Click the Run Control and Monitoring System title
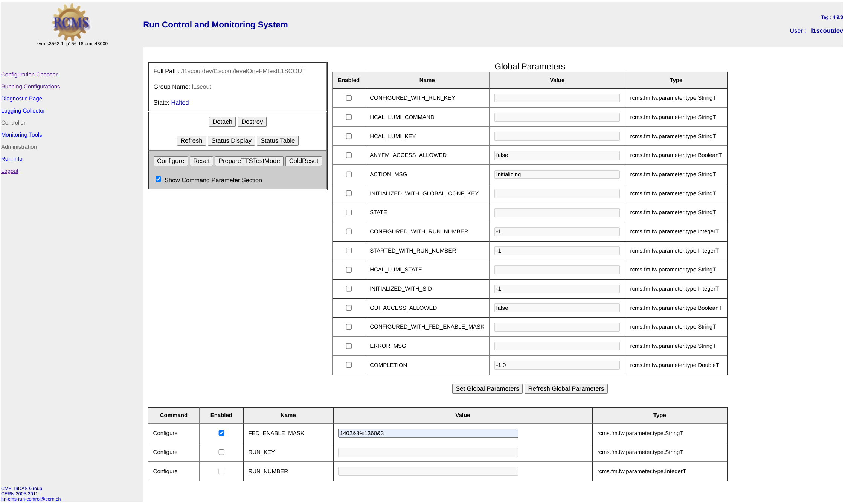 tap(215, 25)
